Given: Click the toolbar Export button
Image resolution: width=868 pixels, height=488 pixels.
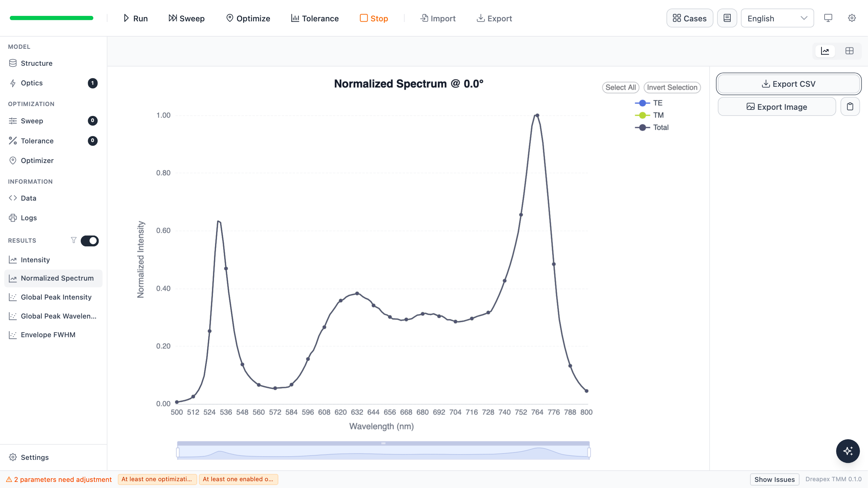Looking at the screenshot, I should 494,18.
